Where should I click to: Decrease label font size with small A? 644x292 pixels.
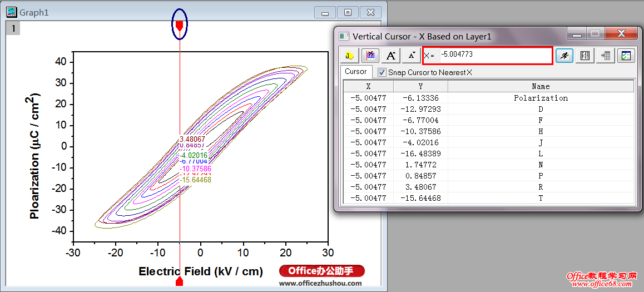(x=412, y=56)
